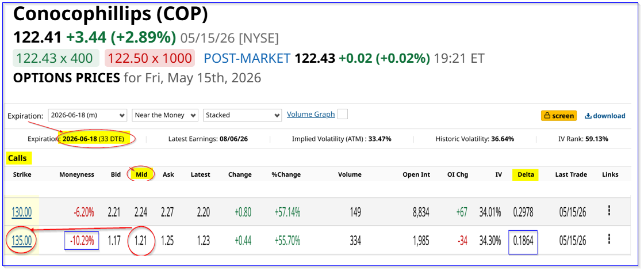Image resolution: width=644 pixels, height=270 pixels.
Task: Click the Volume Graph link
Action: pos(310,114)
